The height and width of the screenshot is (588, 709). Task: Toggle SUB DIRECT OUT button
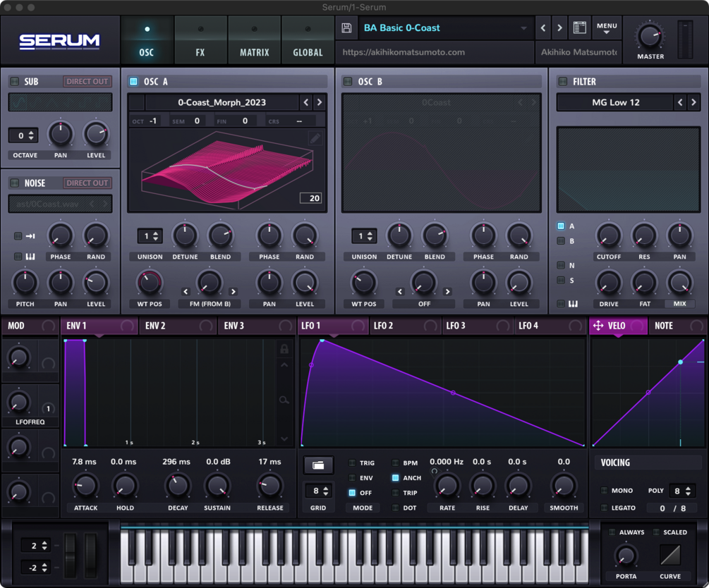click(87, 81)
